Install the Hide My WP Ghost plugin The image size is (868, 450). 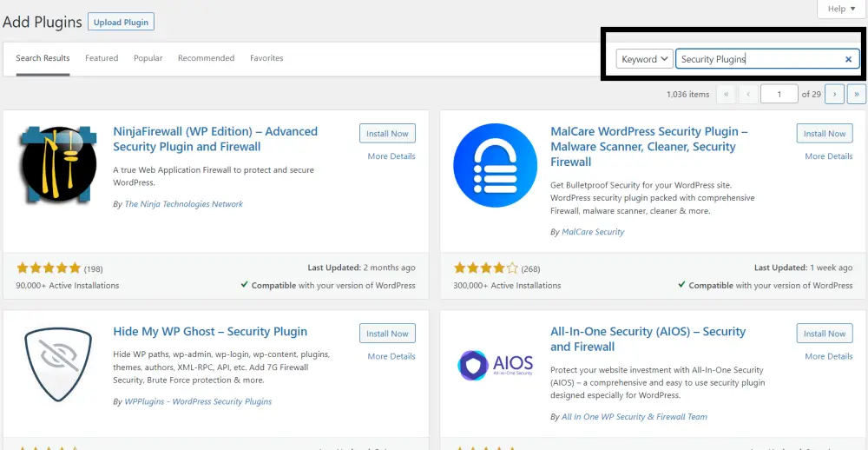[x=387, y=334]
